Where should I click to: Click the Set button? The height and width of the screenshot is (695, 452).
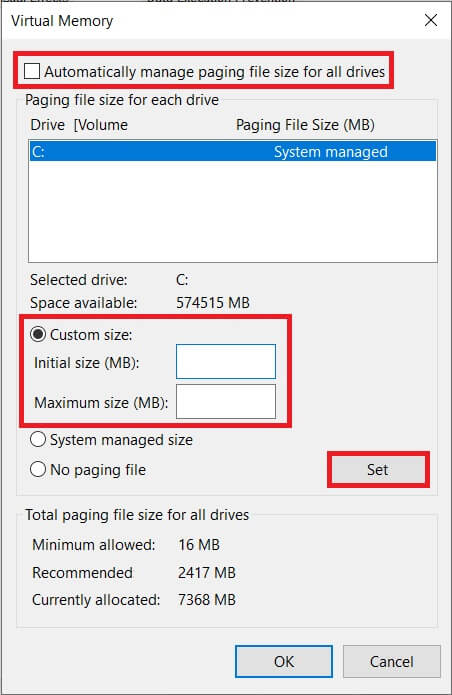pyautogui.click(x=378, y=469)
